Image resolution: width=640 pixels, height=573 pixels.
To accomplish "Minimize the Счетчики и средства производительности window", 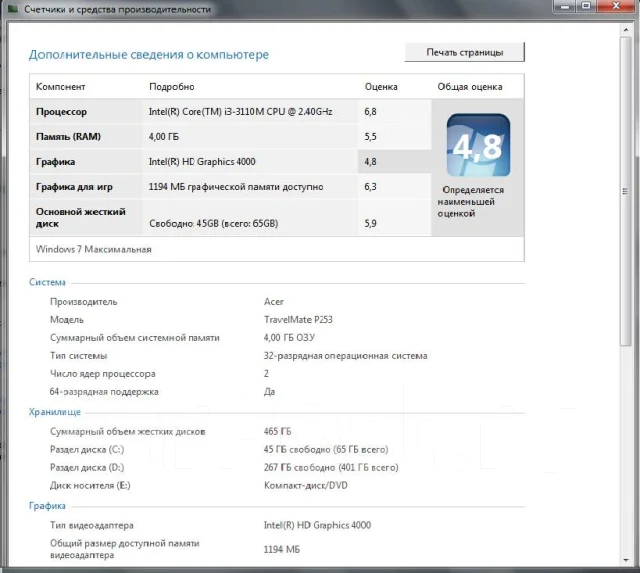I will [x=565, y=6].
